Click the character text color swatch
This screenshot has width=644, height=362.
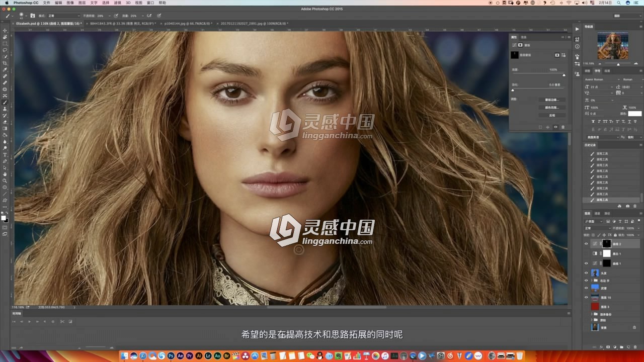coord(635,114)
